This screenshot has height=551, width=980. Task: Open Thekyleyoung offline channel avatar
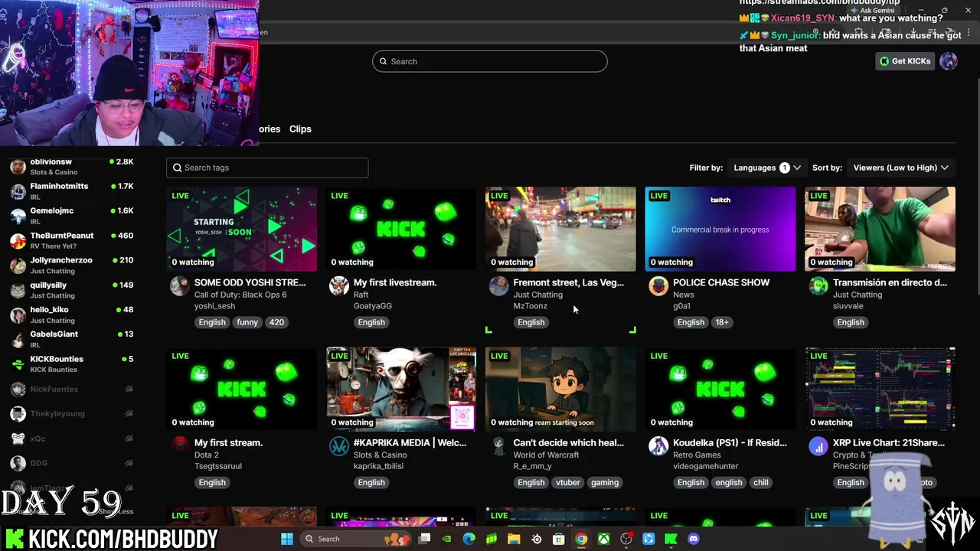pos(18,414)
